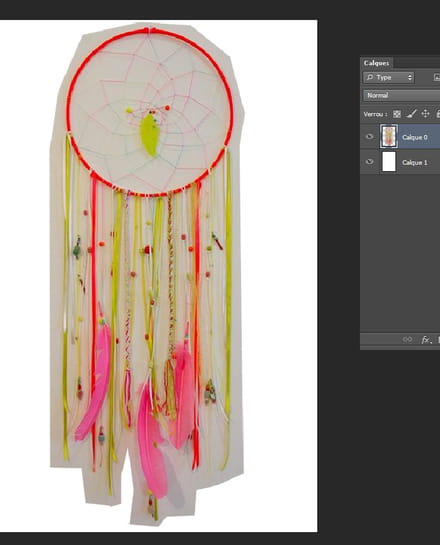The width and height of the screenshot is (440, 545).
Task: Click the Calque 0 dreamcatcher thumbnail
Action: point(389,136)
